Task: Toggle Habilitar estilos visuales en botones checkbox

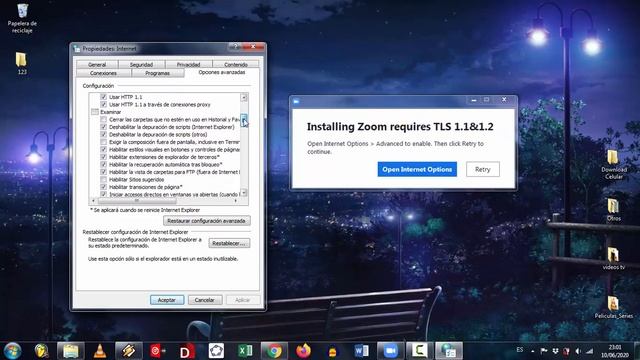Action: click(x=104, y=149)
